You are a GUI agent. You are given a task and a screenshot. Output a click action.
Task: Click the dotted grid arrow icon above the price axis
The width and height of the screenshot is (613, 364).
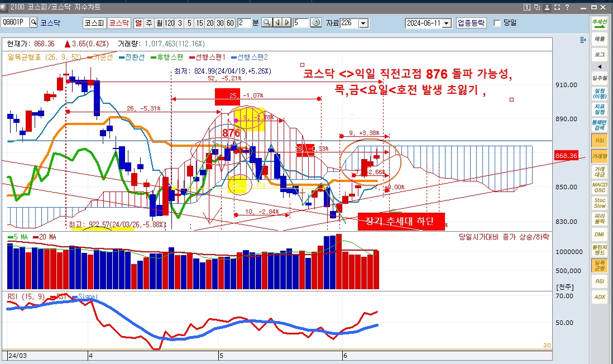pyautogui.click(x=583, y=40)
